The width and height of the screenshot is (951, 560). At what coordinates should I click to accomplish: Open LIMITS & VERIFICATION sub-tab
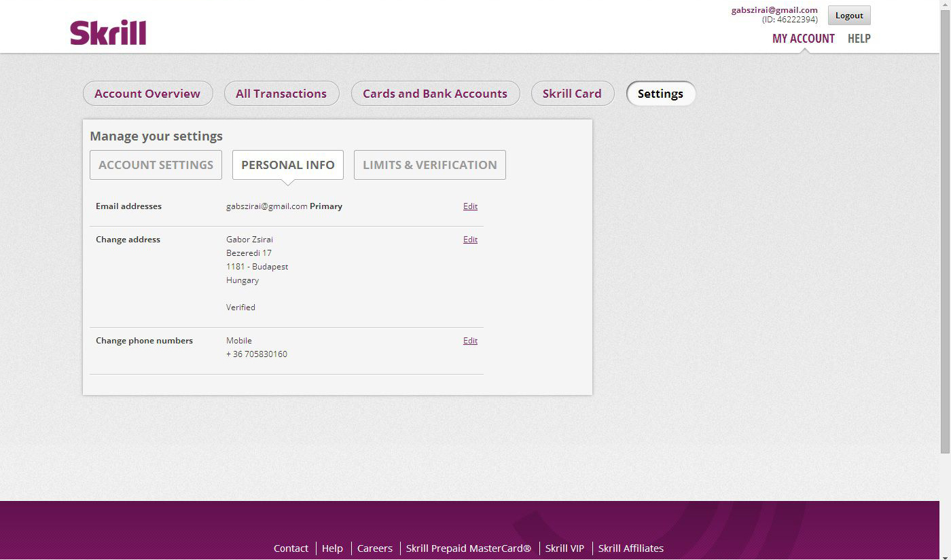tap(430, 165)
